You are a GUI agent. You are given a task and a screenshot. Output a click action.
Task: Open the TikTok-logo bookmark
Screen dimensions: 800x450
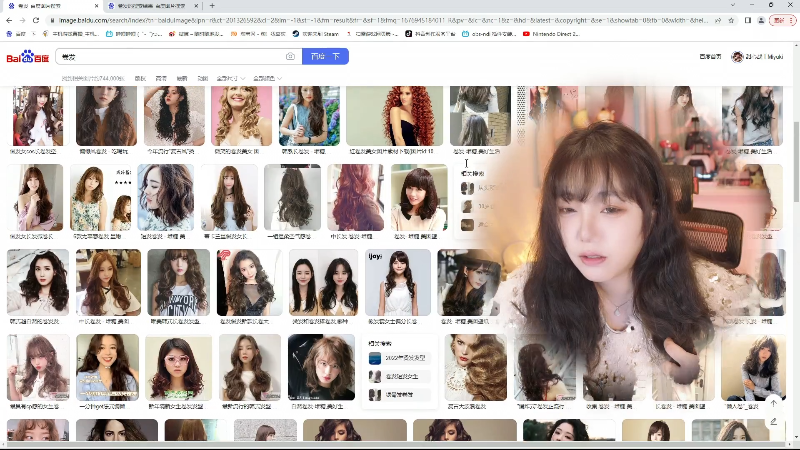click(x=430, y=34)
